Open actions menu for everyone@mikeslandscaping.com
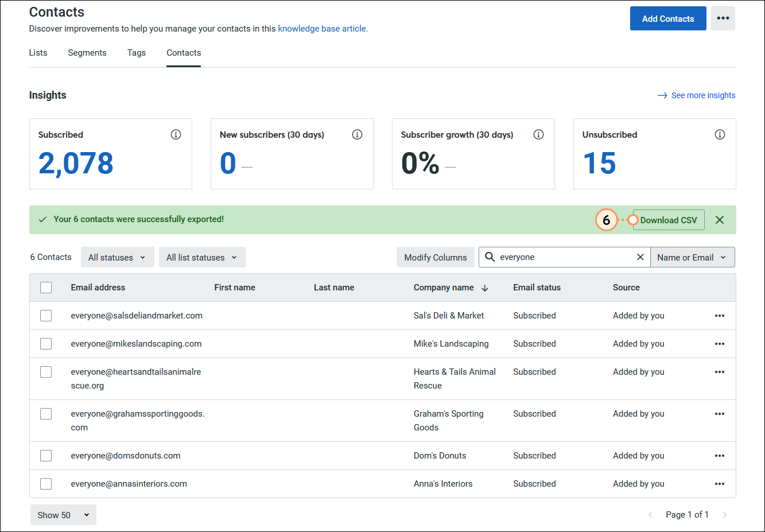 (720, 344)
